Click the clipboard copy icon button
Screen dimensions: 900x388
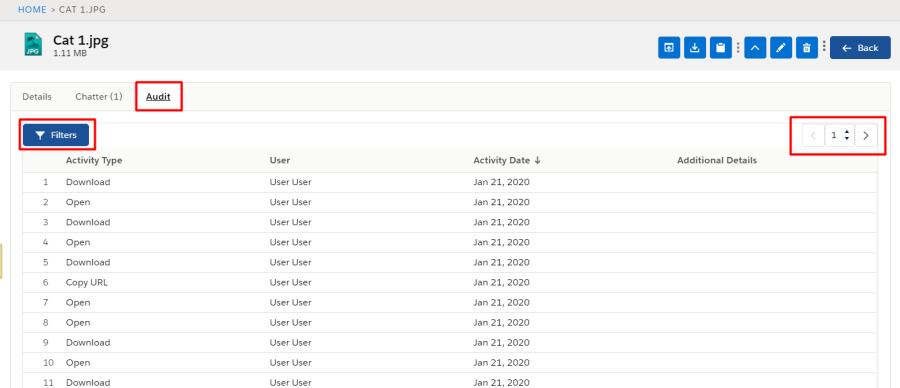[720, 48]
